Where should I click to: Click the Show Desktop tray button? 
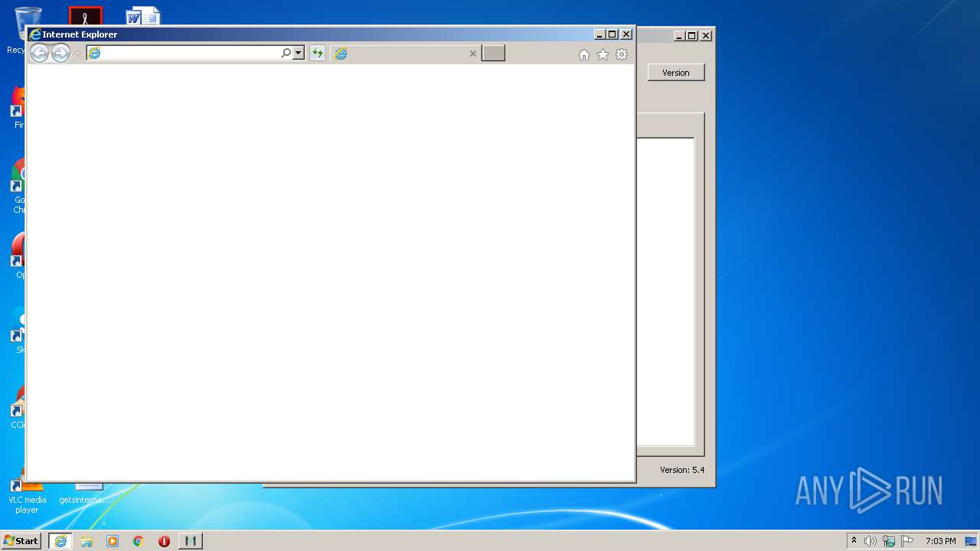[972, 541]
